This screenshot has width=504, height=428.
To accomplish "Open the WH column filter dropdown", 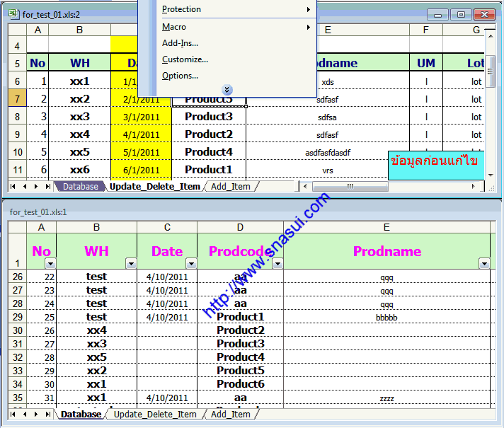I will pos(130,264).
